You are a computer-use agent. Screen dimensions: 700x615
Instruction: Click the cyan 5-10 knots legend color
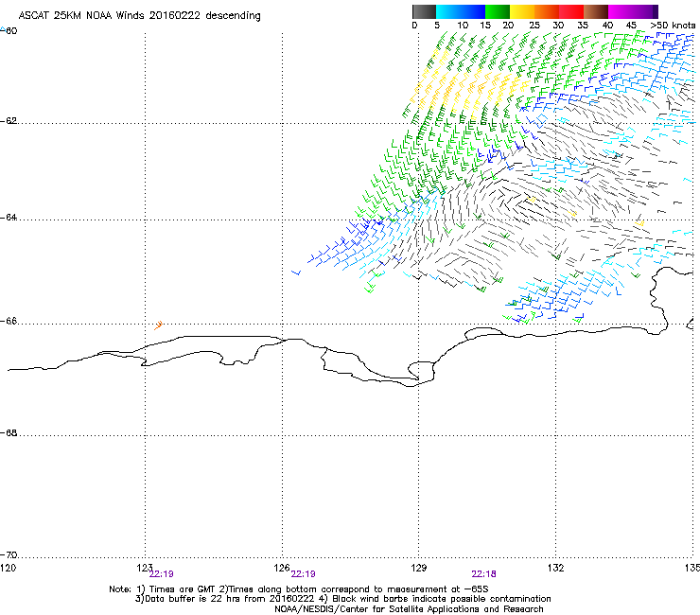(448, 11)
